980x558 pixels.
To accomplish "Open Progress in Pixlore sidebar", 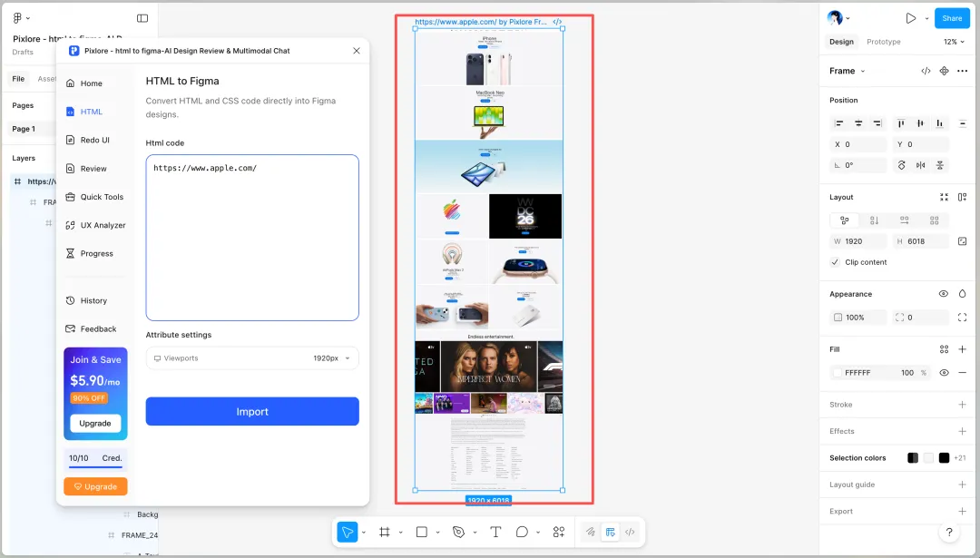I will 90,254.
